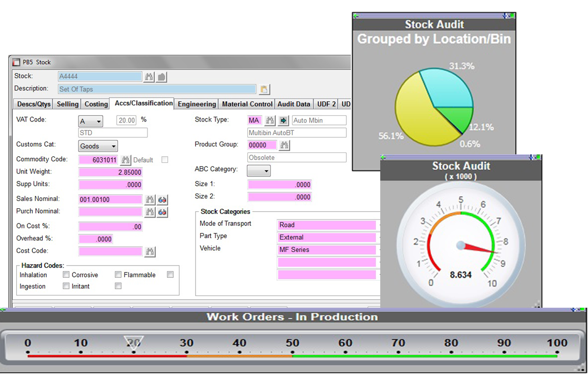
Task: Enable the Corrosive hazard checkbox
Action: tap(118, 275)
